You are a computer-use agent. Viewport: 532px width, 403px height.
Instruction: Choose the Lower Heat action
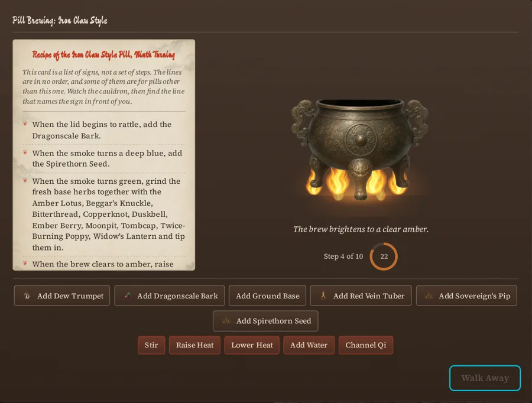coord(252,345)
